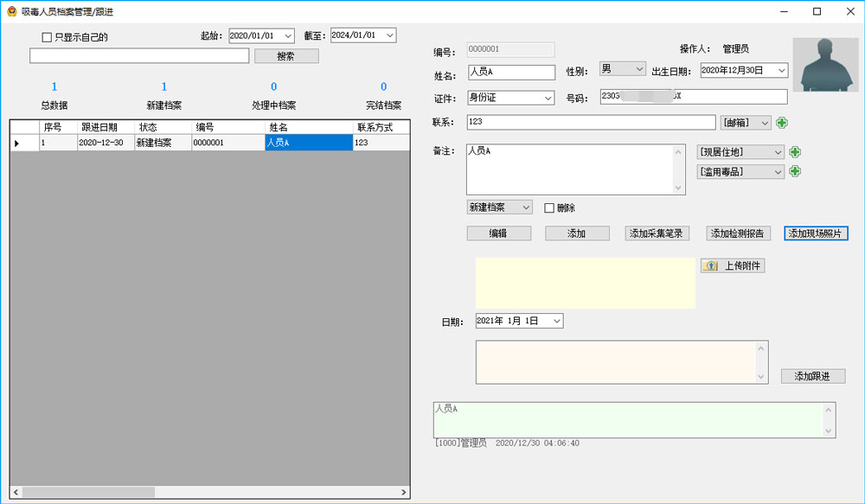Toggle the 删除 checkbox
Image resolution: width=865 pixels, height=504 pixels.
[549, 207]
